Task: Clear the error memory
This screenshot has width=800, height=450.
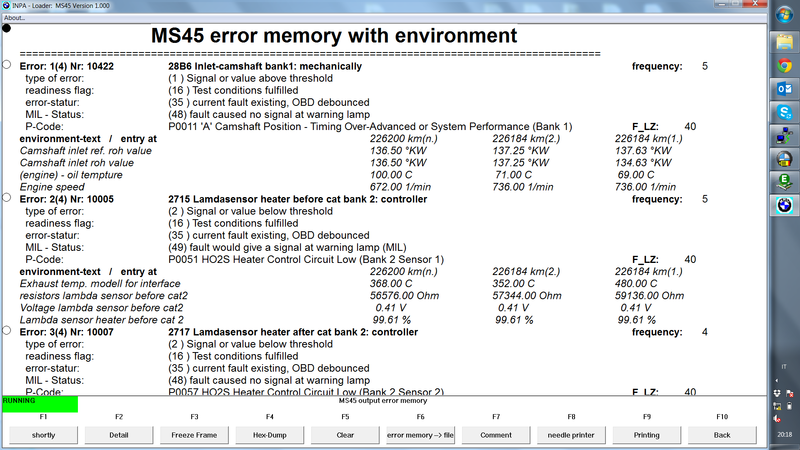Action: [x=345, y=435]
